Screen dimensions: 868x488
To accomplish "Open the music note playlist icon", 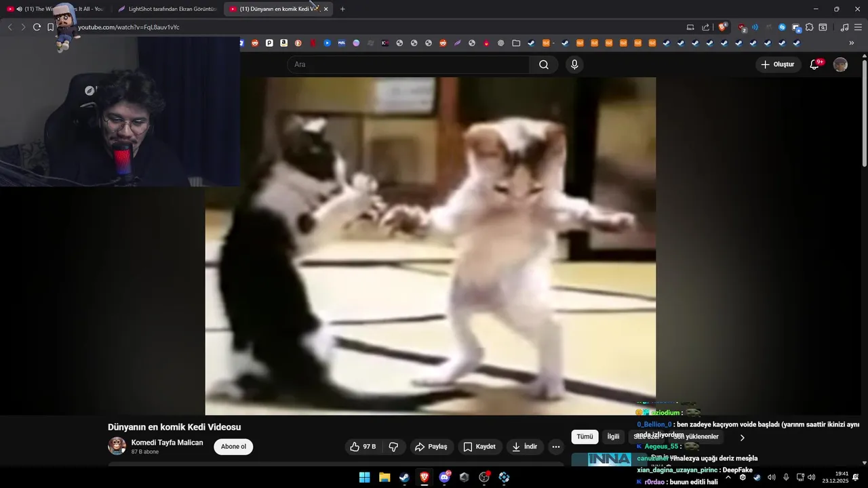I will click(844, 27).
